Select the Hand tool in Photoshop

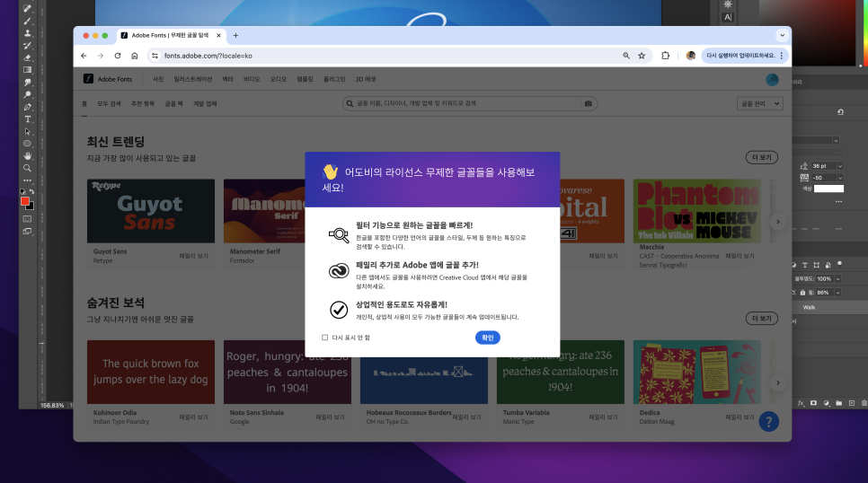coord(27,156)
